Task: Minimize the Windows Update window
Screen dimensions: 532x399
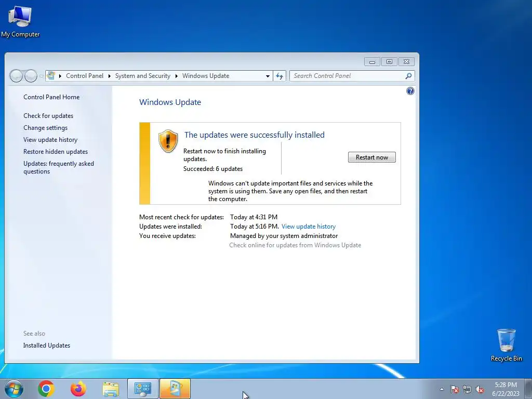Action: click(372, 62)
